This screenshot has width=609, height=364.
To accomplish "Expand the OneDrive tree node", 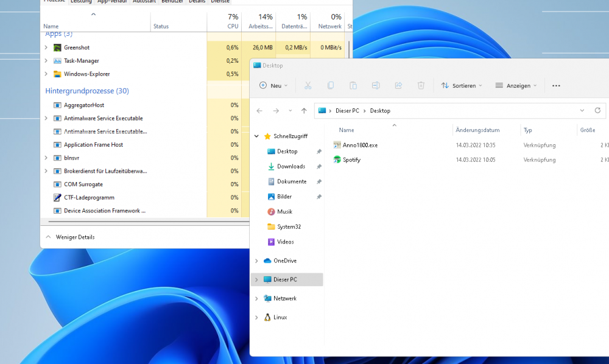I will (x=256, y=261).
